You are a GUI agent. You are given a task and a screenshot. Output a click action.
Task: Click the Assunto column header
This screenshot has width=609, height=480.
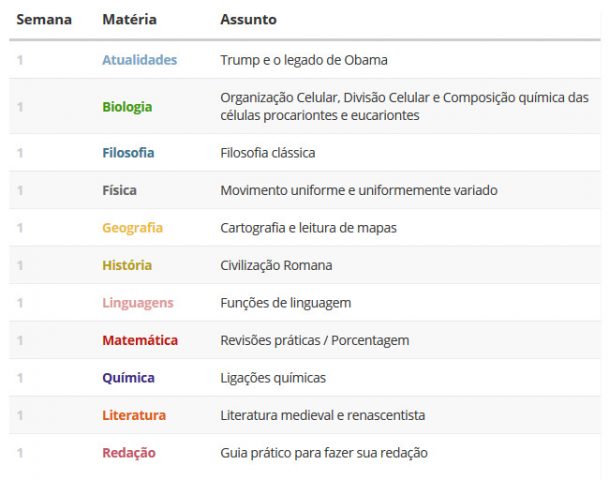pos(249,19)
